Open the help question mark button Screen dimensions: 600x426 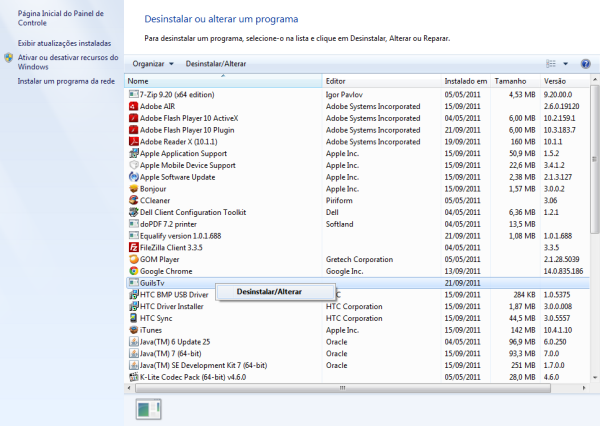tap(584, 63)
